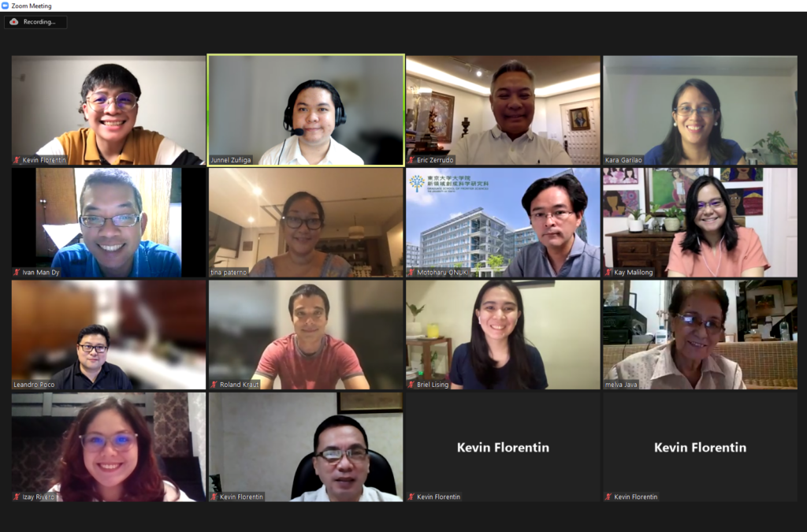Select Kara Garilao's video tile

pyautogui.click(x=700, y=110)
